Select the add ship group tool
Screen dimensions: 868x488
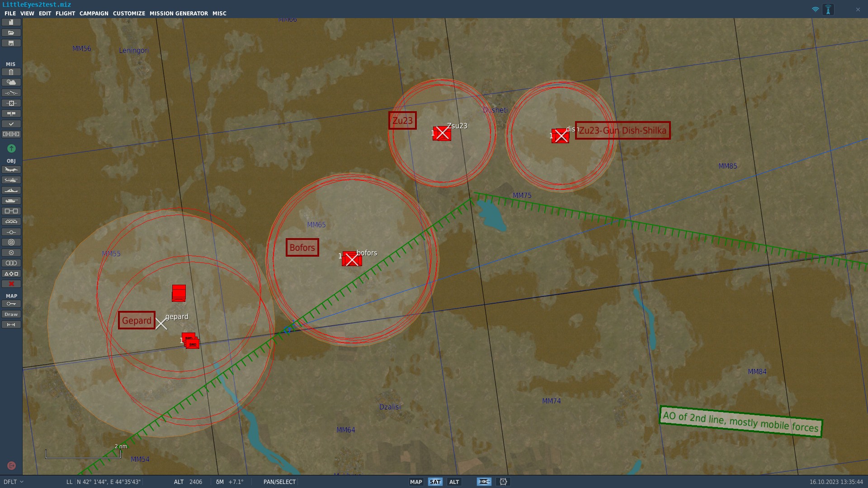[x=11, y=190]
